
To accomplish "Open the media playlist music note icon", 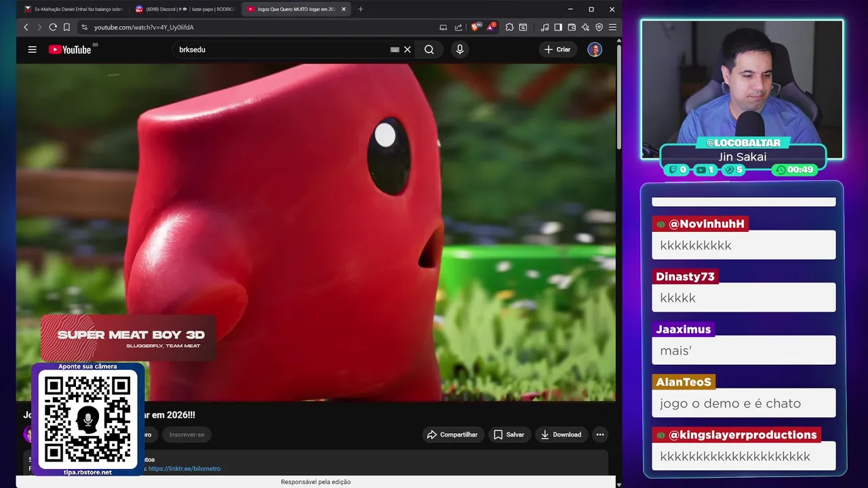I will (545, 27).
